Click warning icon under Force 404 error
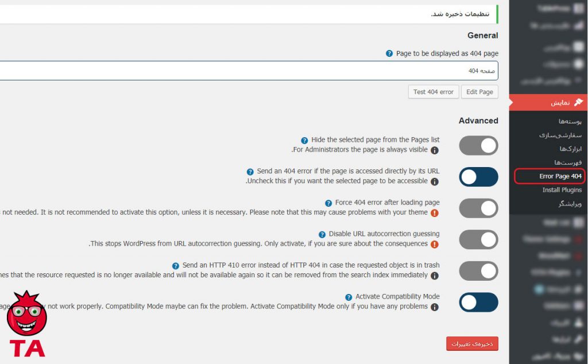The height and width of the screenshot is (364, 588). [435, 212]
